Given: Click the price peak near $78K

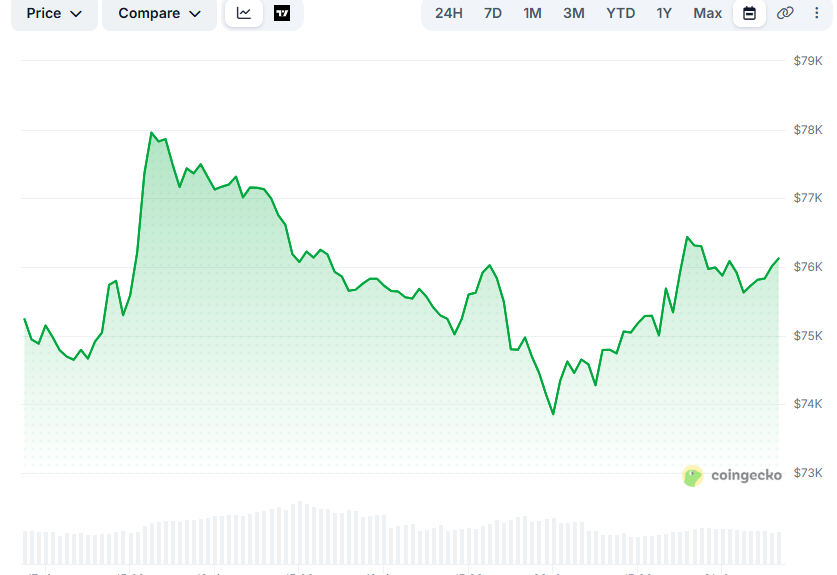Looking at the screenshot, I should pos(151,133).
